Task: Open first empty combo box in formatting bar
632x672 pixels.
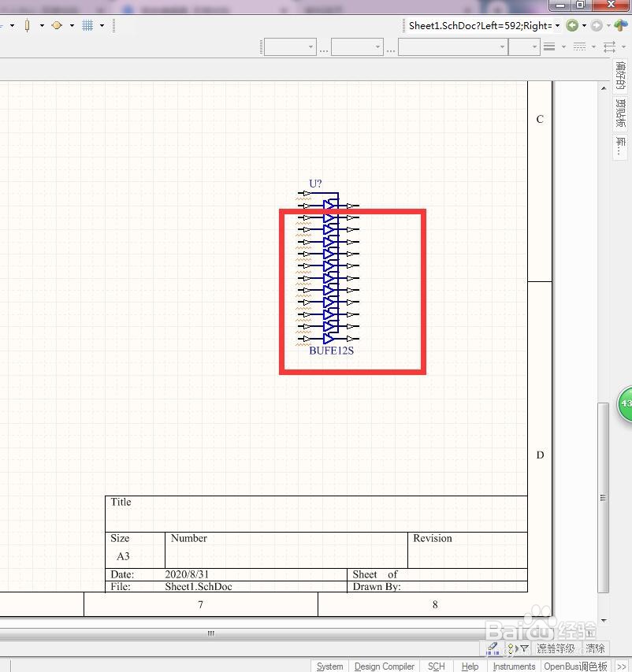Action: [290, 46]
